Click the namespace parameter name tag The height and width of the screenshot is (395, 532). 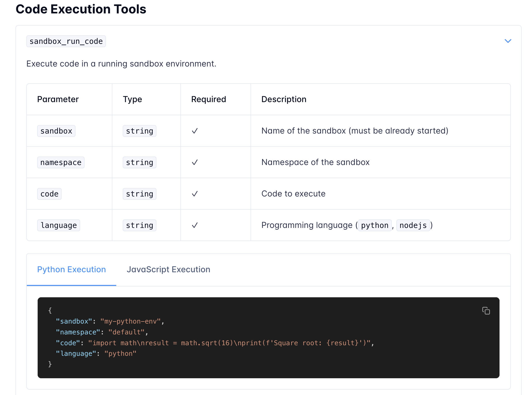[61, 162]
